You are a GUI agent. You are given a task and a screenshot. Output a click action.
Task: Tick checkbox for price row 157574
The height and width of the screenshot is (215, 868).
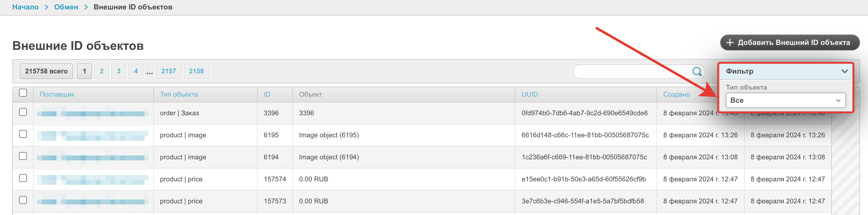(x=23, y=178)
